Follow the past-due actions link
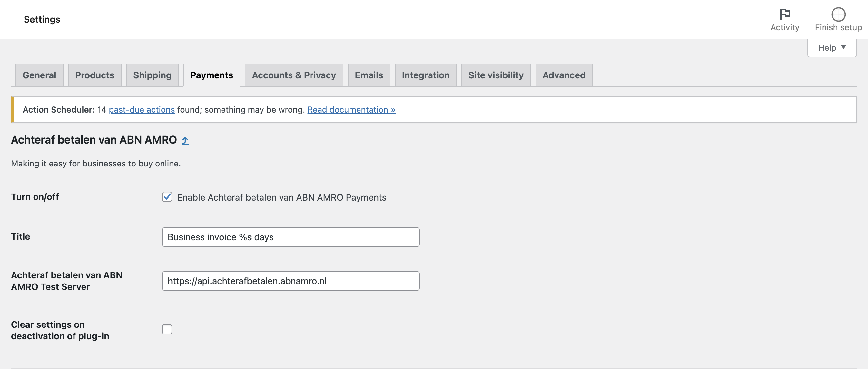Image resolution: width=868 pixels, height=369 pixels. pyautogui.click(x=142, y=110)
